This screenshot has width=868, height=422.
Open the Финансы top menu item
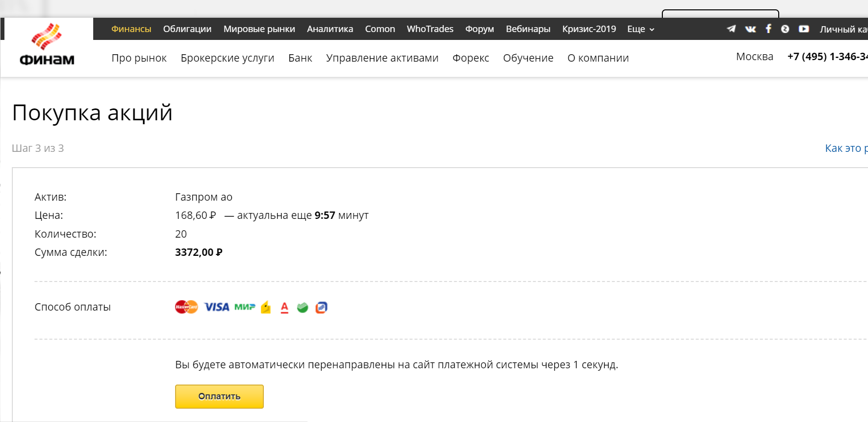click(131, 29)
